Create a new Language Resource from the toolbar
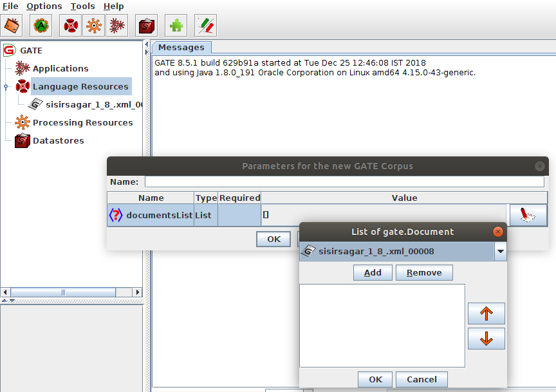The width and height of the screenshot is (556, 392). tap(69, 26)
